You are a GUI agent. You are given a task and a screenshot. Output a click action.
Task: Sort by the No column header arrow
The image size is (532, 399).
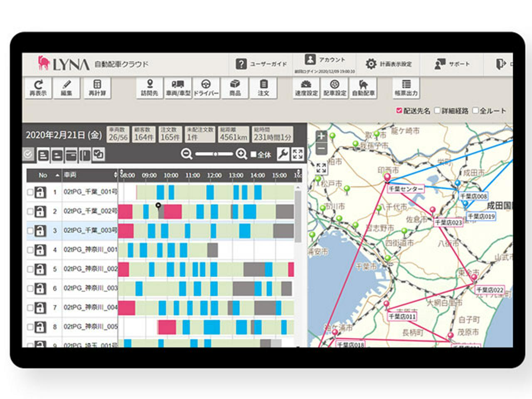coord(57,175)
